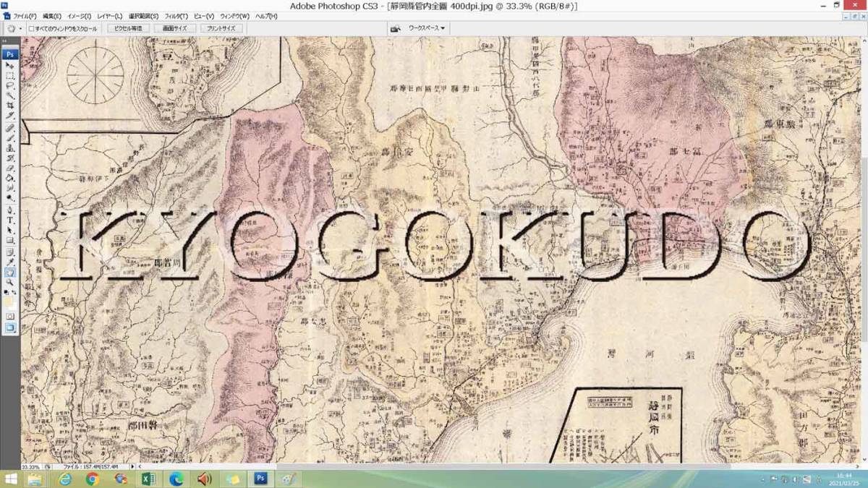Select the Dodge tool

pos(10,198)
